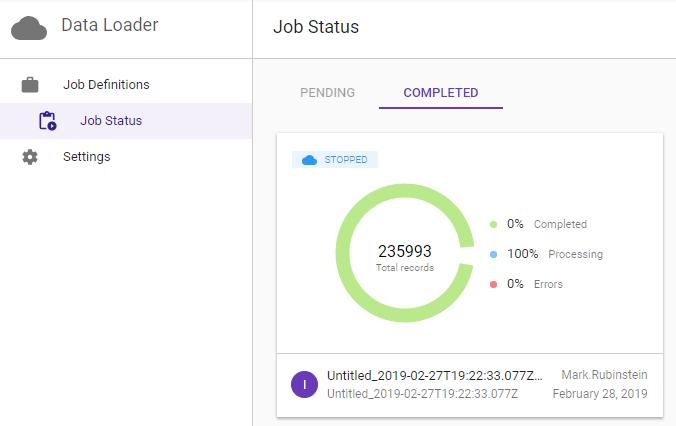
Task: Click the bold Untitled_2019-02-27 job title
Action: coord(435,376)
